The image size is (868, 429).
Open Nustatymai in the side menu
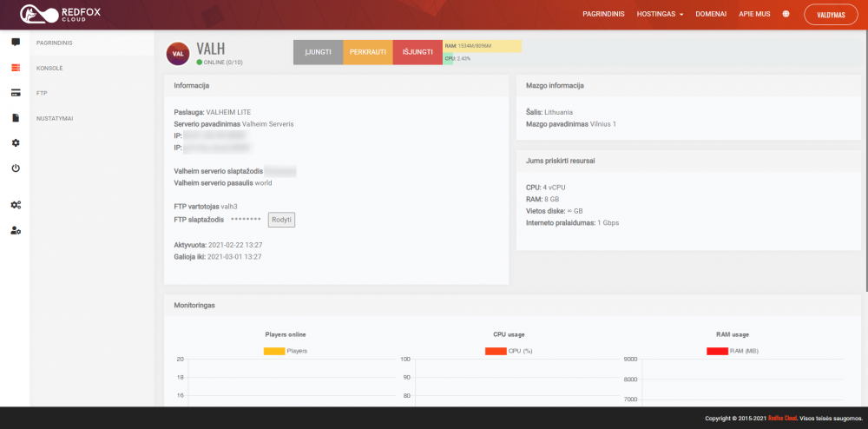click(55, 118)
